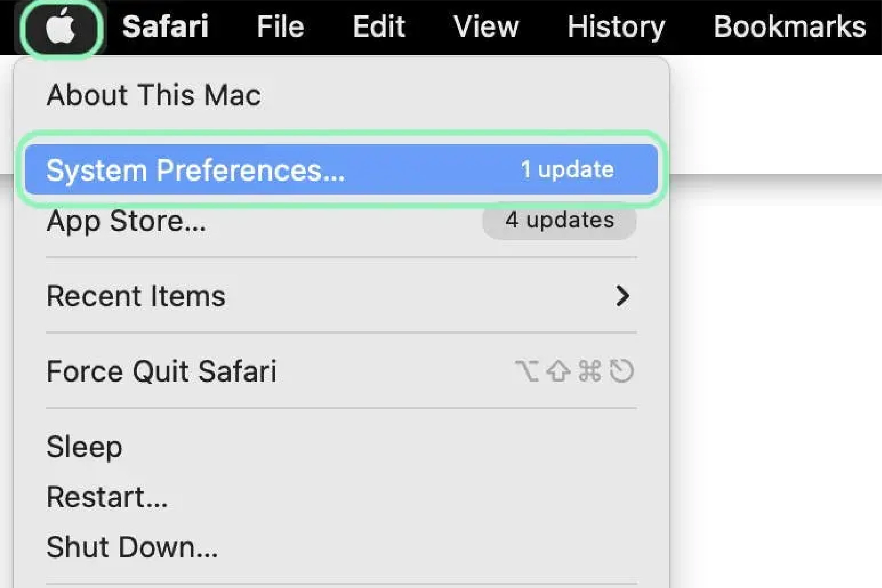Open the File menu
The height and width of the screenshot is (588, 882).
tap(280, 27)
